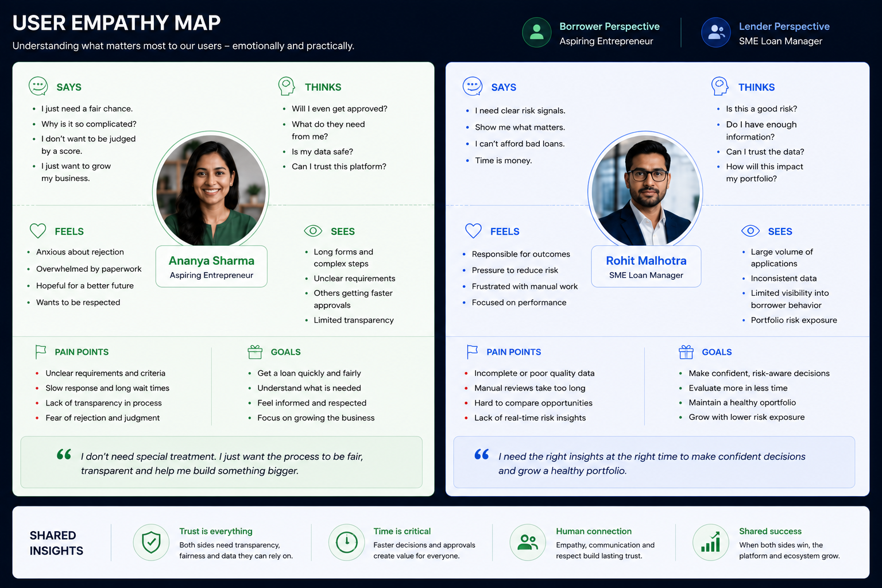The height and width of the screenshot is (588, 882).
Task: Click the blue Lender Perspective people icon
Action: tap(716, 32)
